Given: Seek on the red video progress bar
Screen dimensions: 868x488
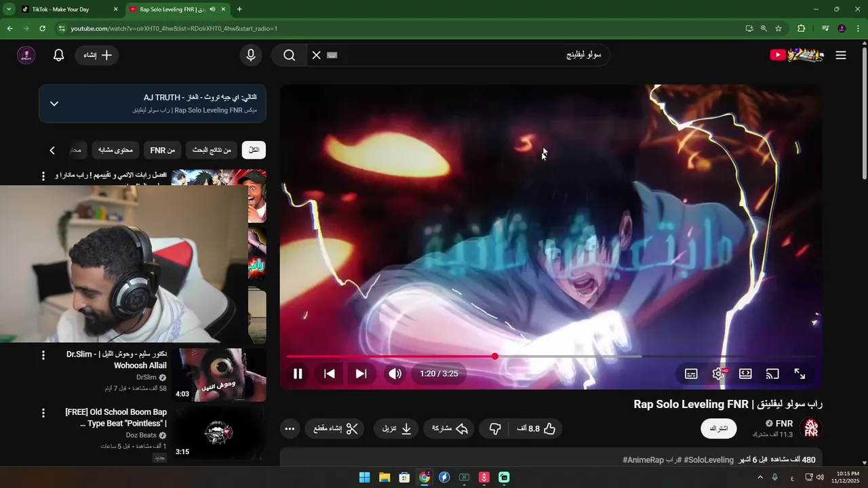Looking at the screenshot, I should 551,356.
